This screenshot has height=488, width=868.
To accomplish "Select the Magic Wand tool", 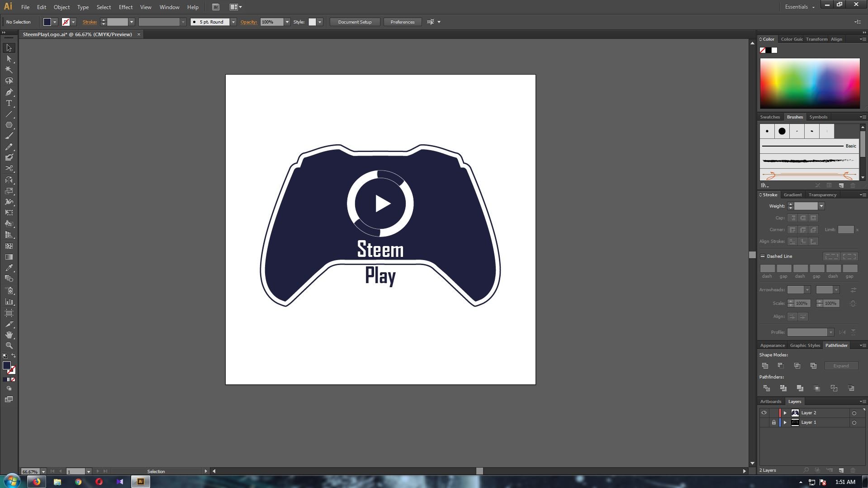I will [9, 70].
